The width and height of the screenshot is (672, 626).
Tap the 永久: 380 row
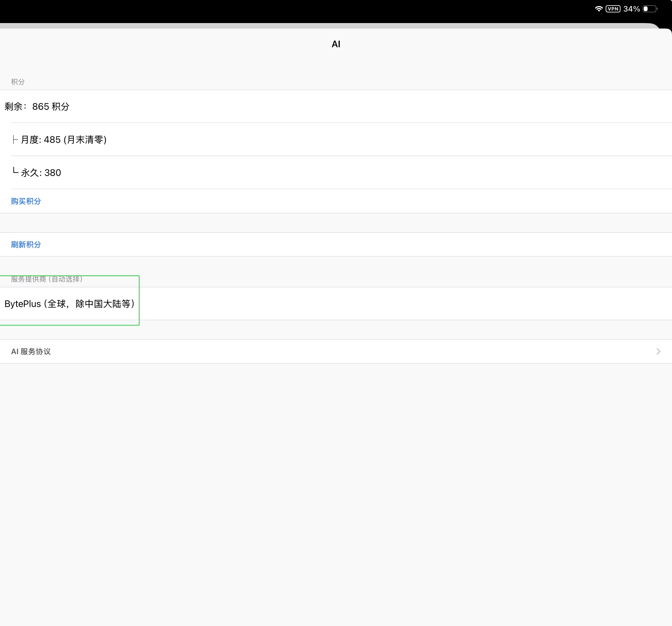[336, 172]
